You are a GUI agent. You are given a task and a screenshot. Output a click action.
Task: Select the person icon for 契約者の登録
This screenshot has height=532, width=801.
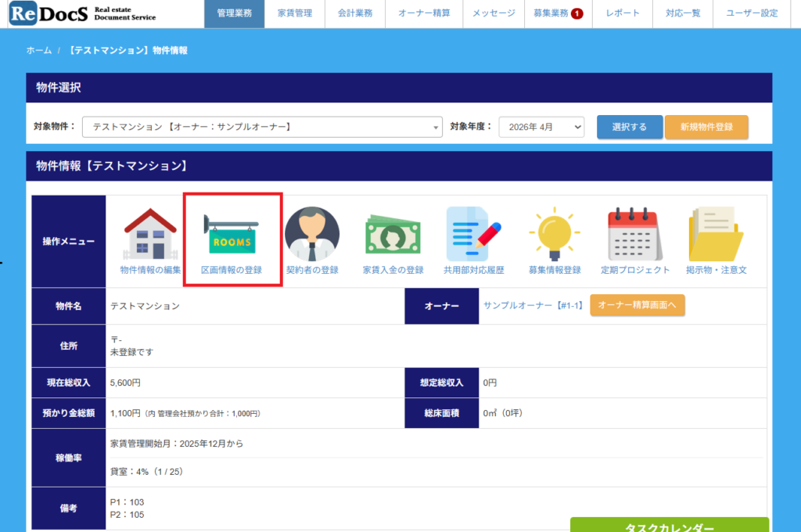coord(312,235)
